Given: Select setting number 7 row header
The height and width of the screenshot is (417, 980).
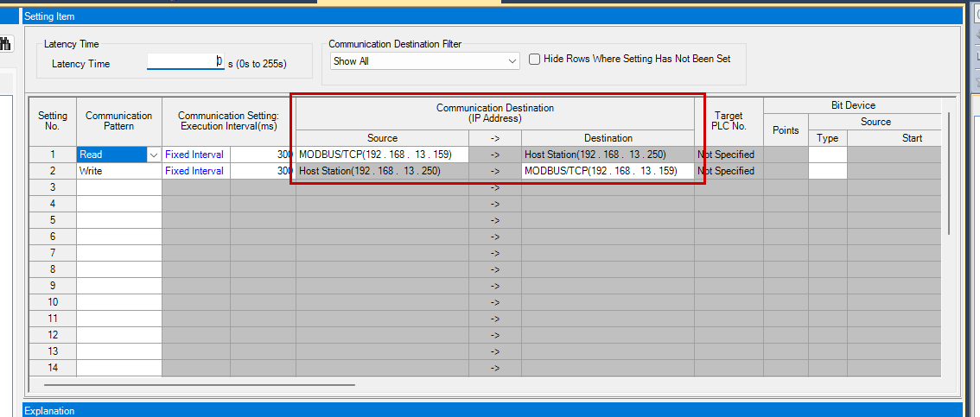Looking at the screenshot, I should point(53,253).
